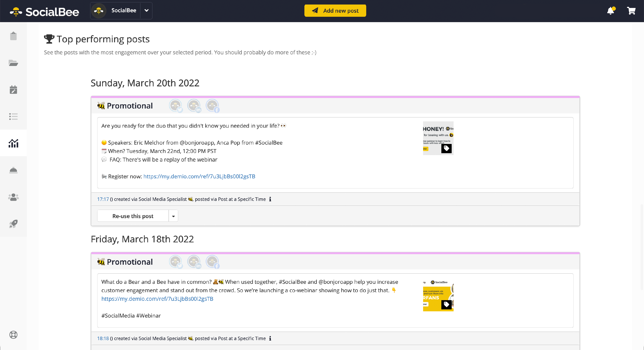
Task: Click the tag icon on HONEY thumbnail
Action: click(447, 148)
